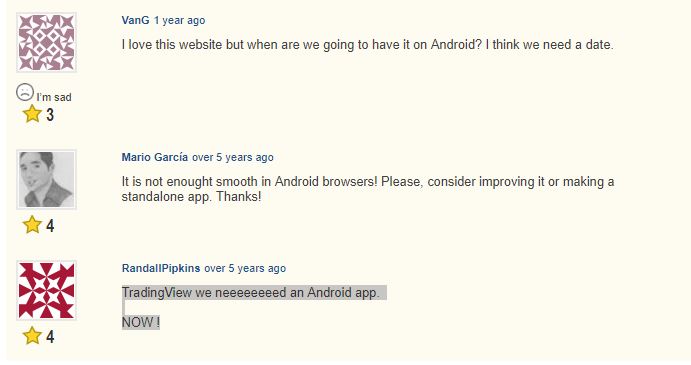Click the rating number 4 under RandallPipkins
Screen dimensions: 691x365
pos(50,336)
